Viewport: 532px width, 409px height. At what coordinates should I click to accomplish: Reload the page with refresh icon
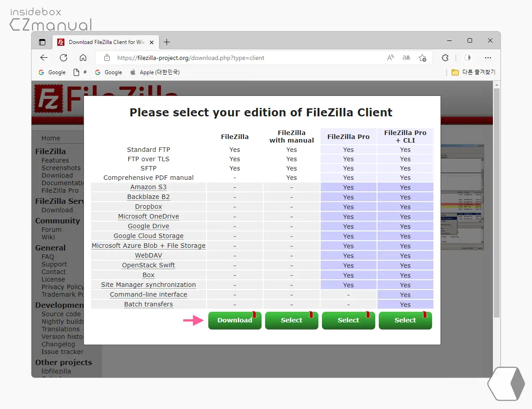[64, 58]
